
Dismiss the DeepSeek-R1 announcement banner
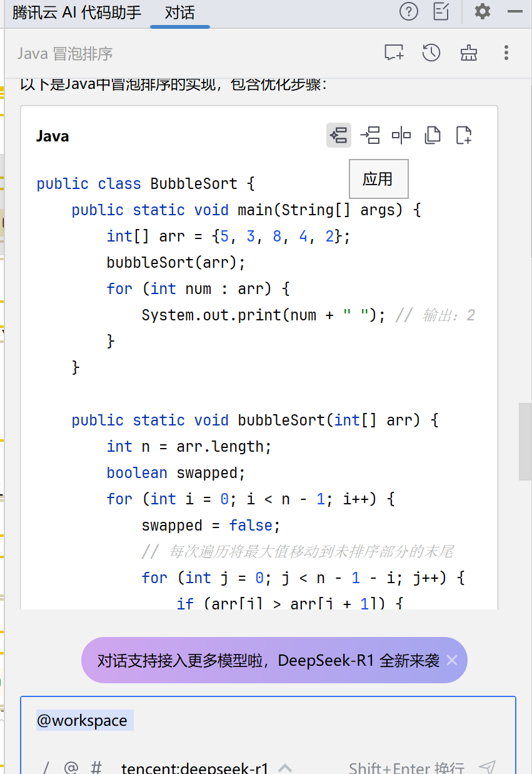pyautogui.click(x=452, y=660)
